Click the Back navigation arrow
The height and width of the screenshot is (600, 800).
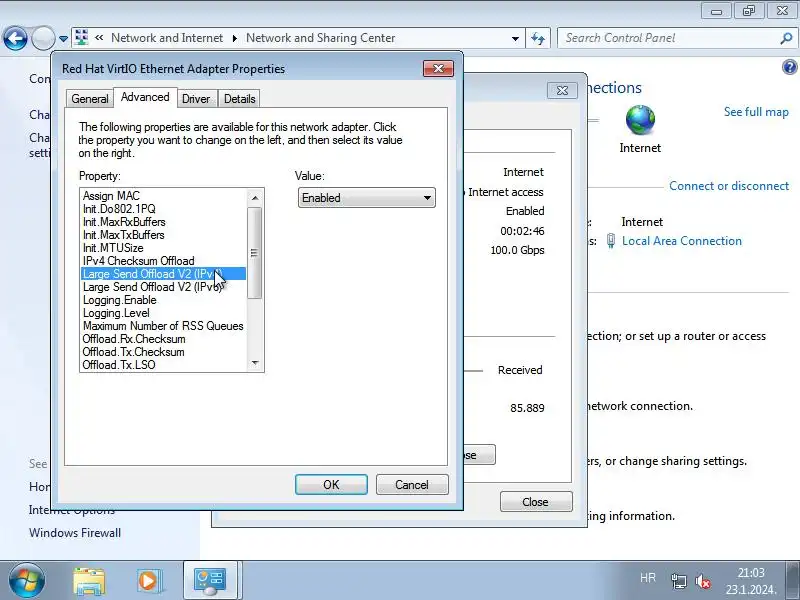(15, 38)
